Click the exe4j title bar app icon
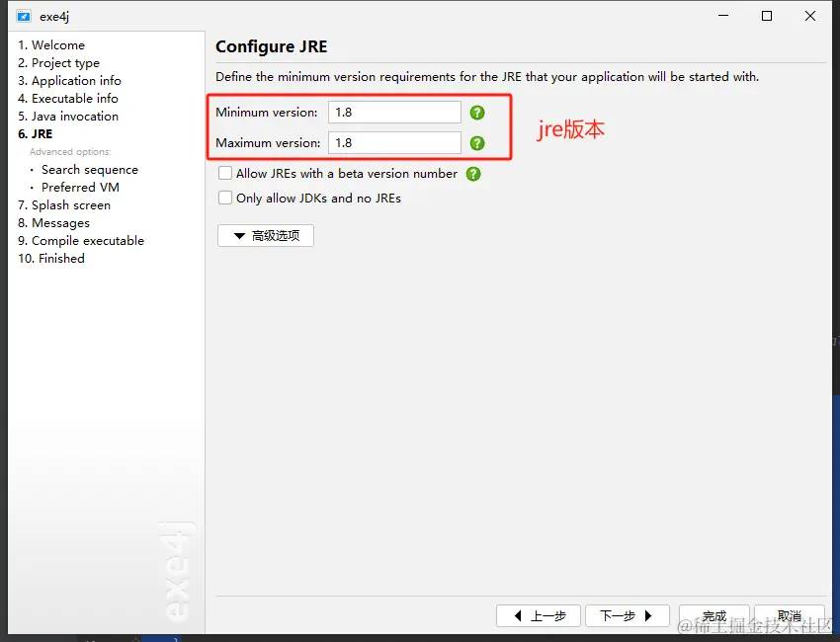The image size is (840, 642). coord(24,16)
